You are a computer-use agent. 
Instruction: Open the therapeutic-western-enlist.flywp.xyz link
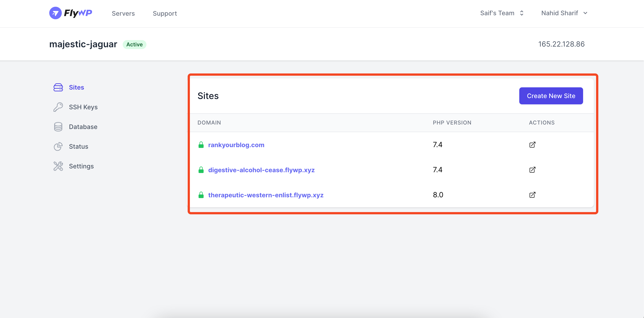266,195
